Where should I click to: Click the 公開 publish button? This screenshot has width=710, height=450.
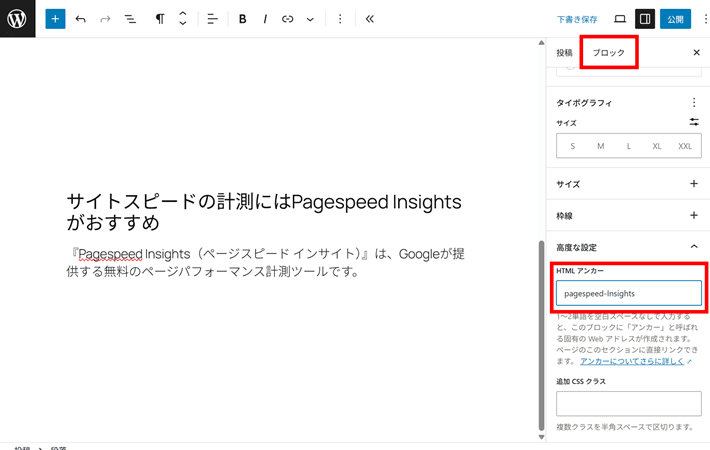click(x=675, y=19)
